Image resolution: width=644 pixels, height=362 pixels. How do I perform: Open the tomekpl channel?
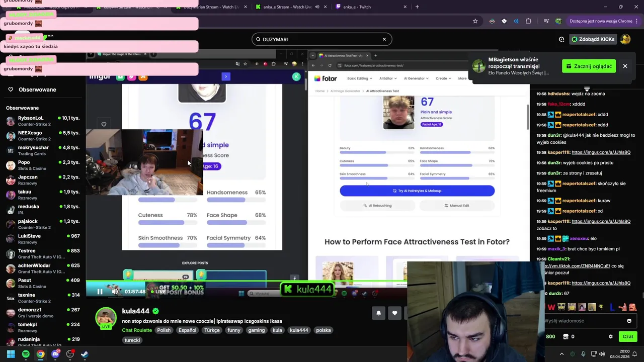coord(43,327)
